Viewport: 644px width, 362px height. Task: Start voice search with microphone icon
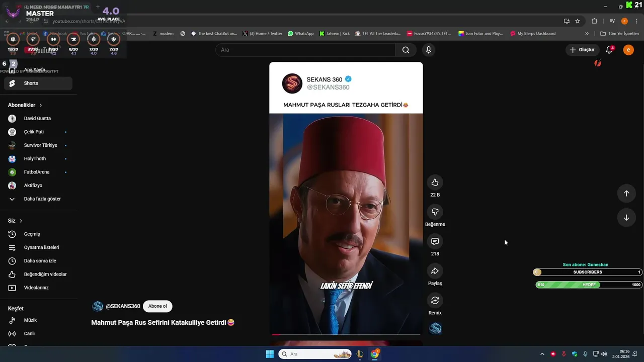click(429, 50)
